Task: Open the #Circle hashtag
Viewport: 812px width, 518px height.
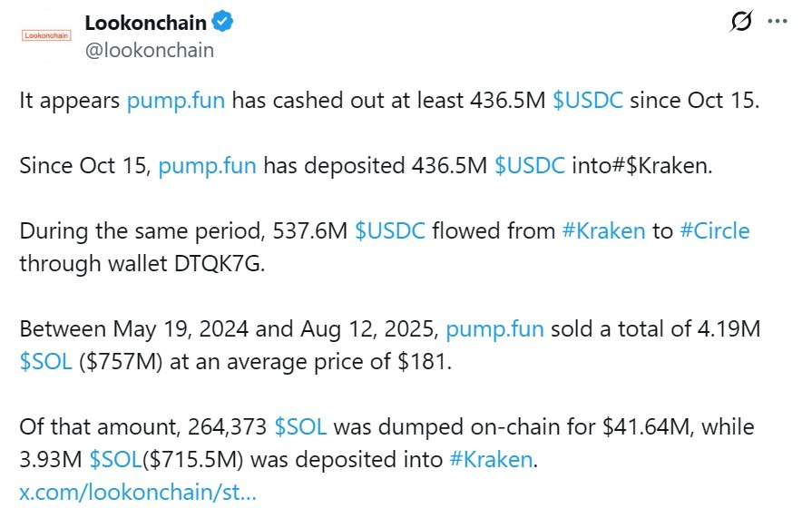Action: 714,231
